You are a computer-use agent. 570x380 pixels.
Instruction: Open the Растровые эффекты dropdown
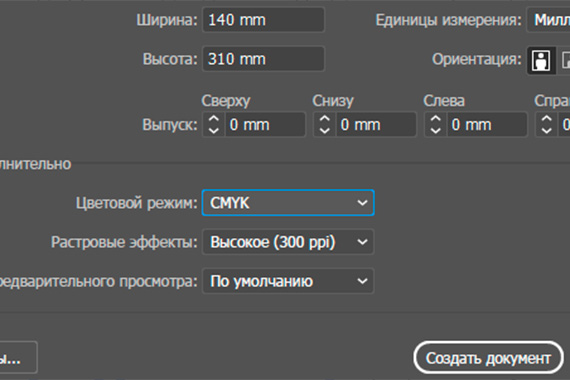(x=288, y=242)
